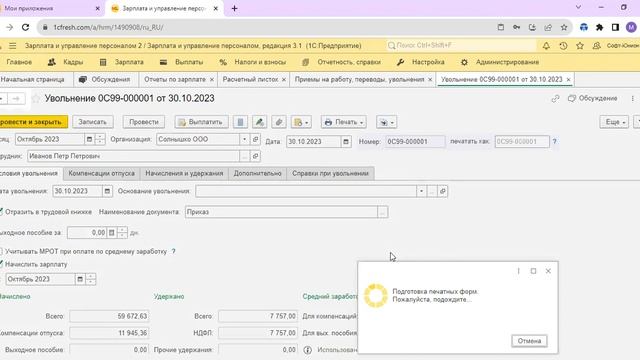Click Отмена in the print preparation dialog
Viewport: 640px width, 360px height.
click(529, 341)
